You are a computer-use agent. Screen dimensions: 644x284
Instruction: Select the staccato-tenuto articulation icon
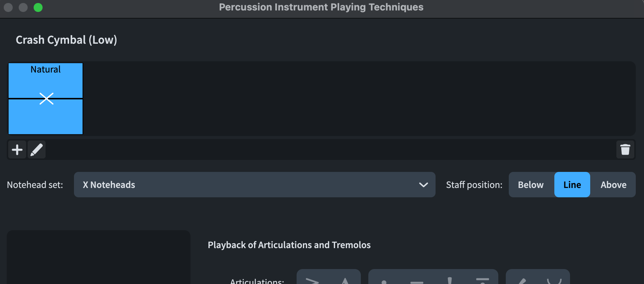(x=482, y=280)
